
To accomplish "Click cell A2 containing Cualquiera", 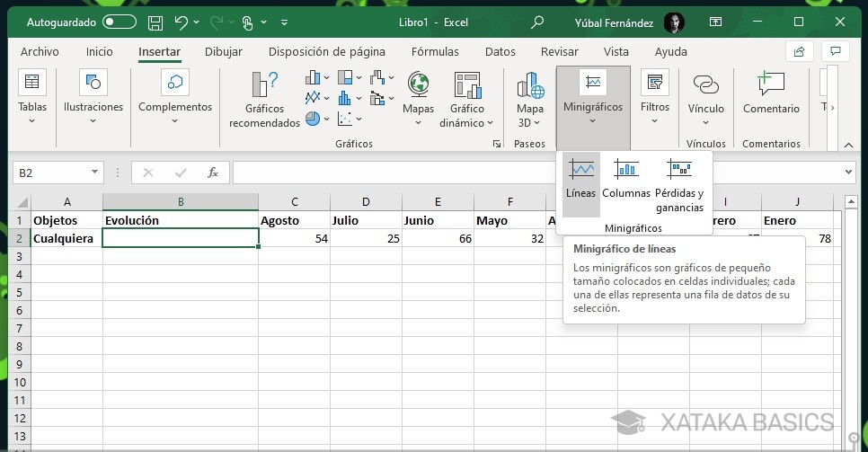I will 66,239.
